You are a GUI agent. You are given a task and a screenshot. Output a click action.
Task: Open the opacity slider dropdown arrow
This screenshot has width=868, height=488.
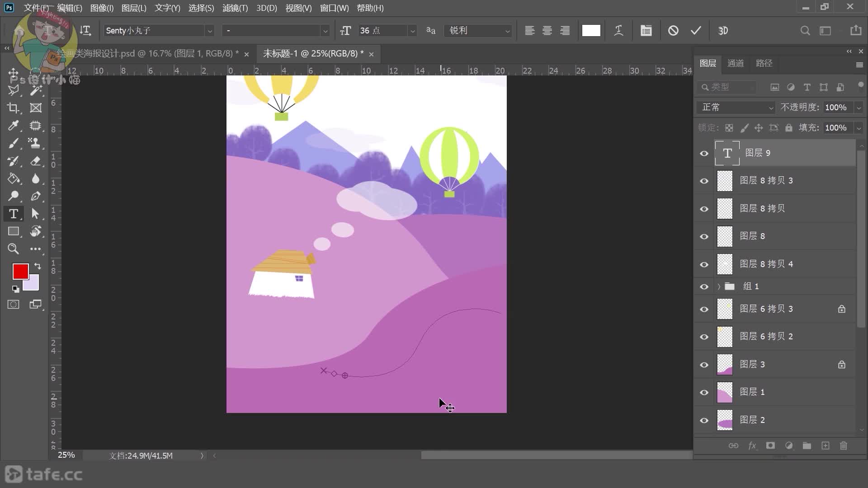pyautogui.click(x=859, y=108)
